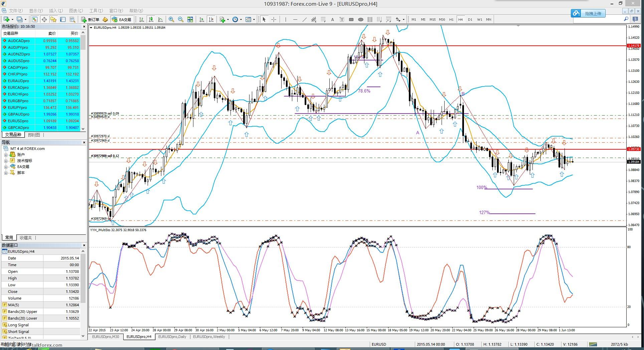The height and width of the screenshot is (350, 644).
Task: Switch timeframe to H1
Action: pyautogui.click(x=451, y=19)
